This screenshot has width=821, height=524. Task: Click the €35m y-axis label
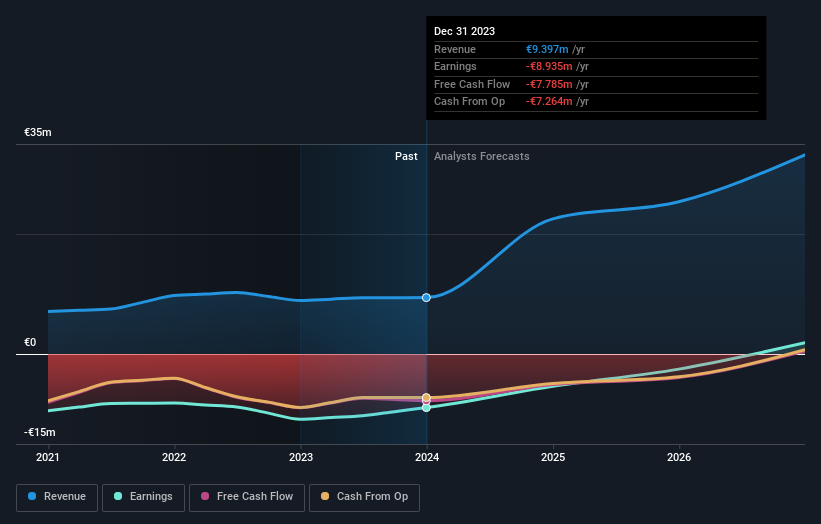point(38,132)
